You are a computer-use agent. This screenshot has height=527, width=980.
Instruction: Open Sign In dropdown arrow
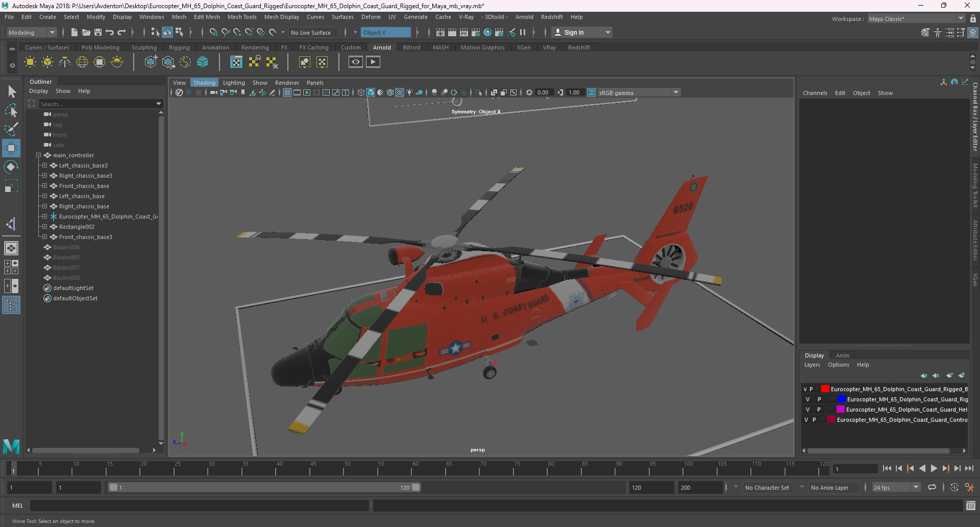point(607,32)
